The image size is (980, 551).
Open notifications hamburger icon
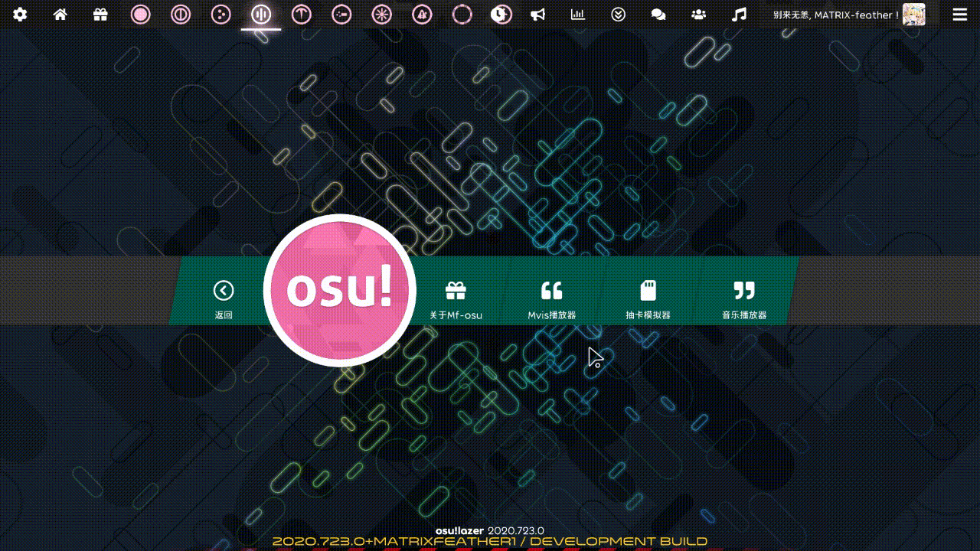[959, 15]
